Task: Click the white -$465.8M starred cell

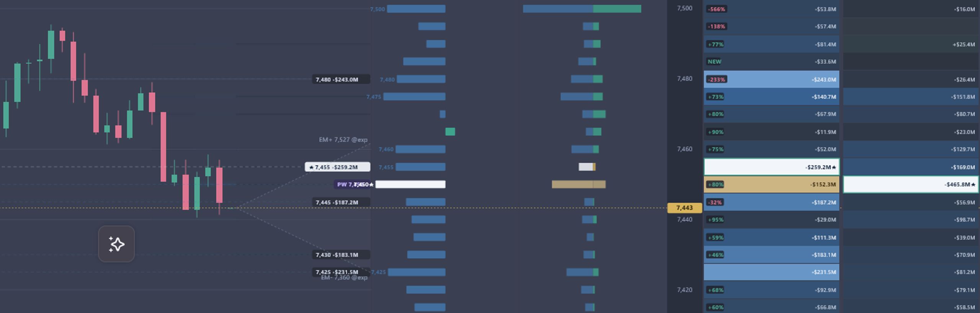Action: coord(911,184)
